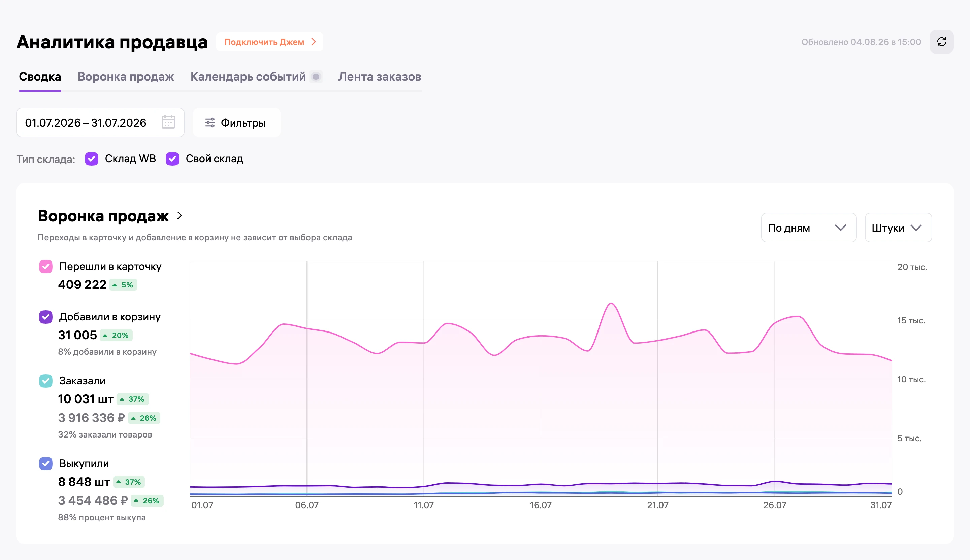Click the dot indicator beside Календарь событий
The height and width of the screenshot is (560, 970).
coord(316,76)
